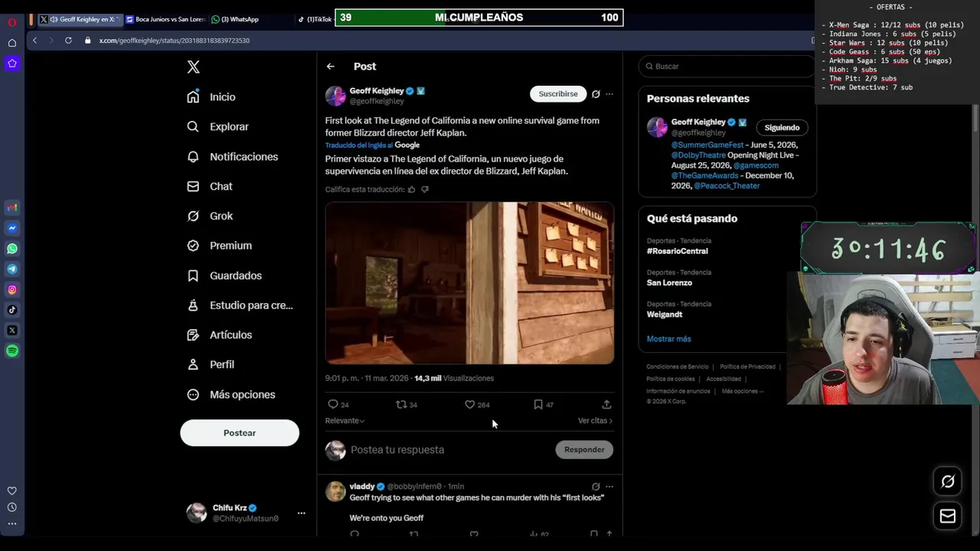Toggle Siguiendo for Geoff Keighley
This screenshot has width=980, height=551.
click(782, 128)
